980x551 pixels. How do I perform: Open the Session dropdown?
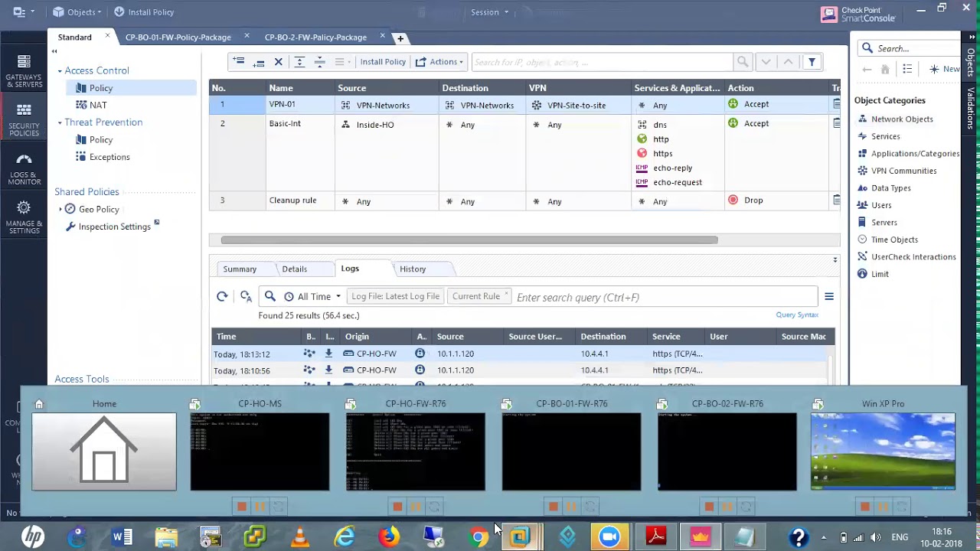coord(489,12)
